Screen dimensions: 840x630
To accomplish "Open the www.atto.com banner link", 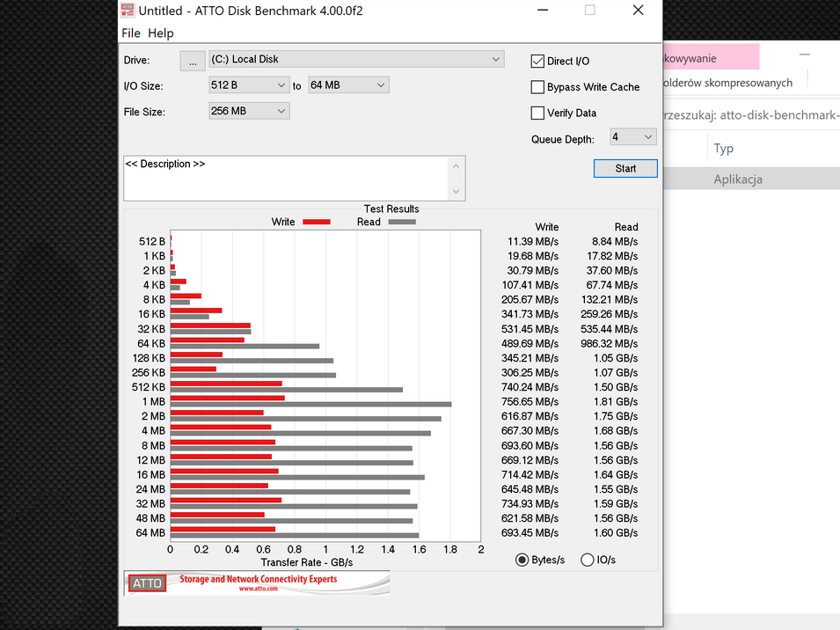I will (259, 589).
